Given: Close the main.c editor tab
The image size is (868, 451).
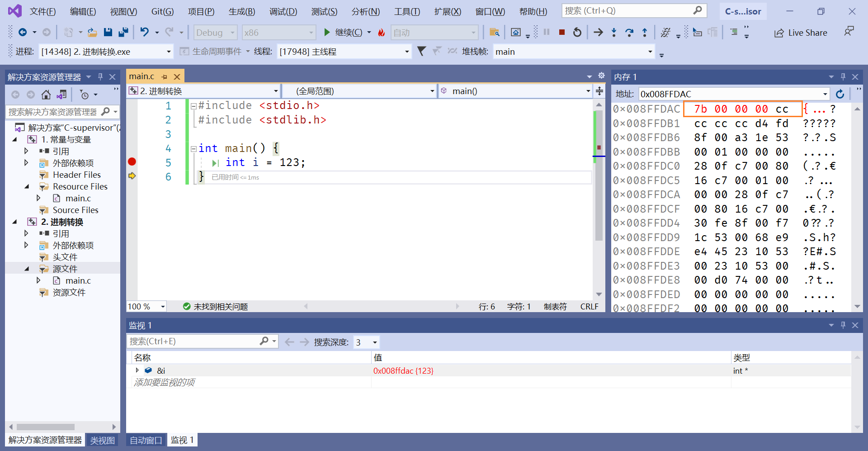Looking at the screenshot, I should tap(177, 76).
